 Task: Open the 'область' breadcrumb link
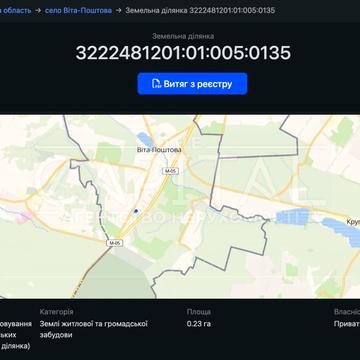(16, 10)
